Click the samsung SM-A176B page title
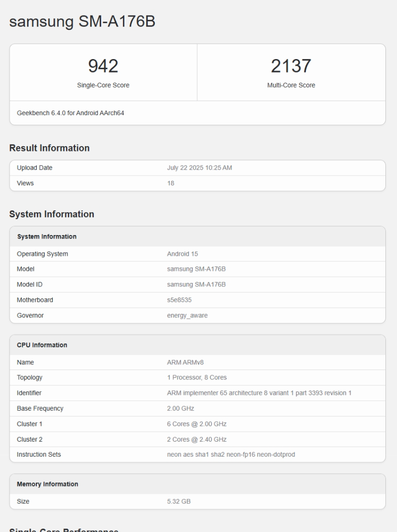 tap(82, 22)
